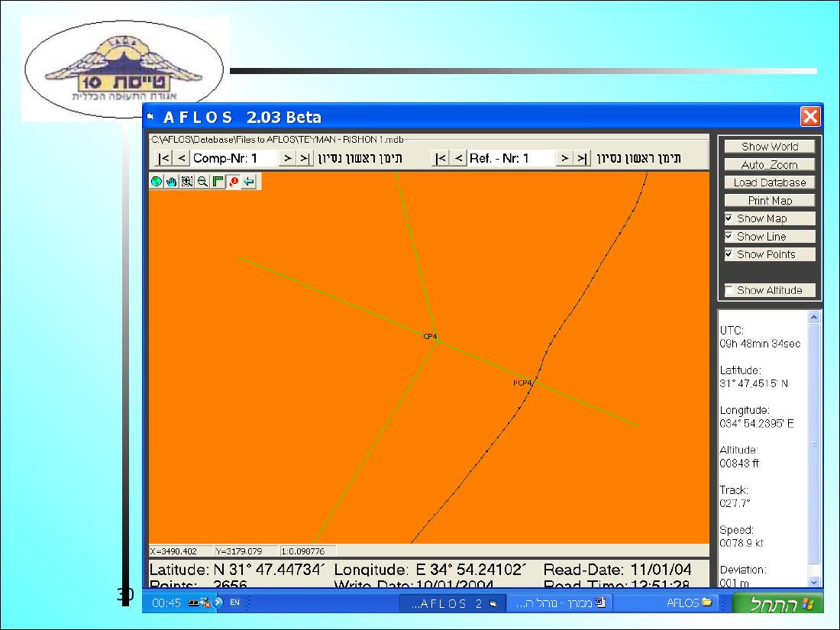Jump to last Comp-Nr record
The width and height of the screenshot is (840, 630).
305,158
